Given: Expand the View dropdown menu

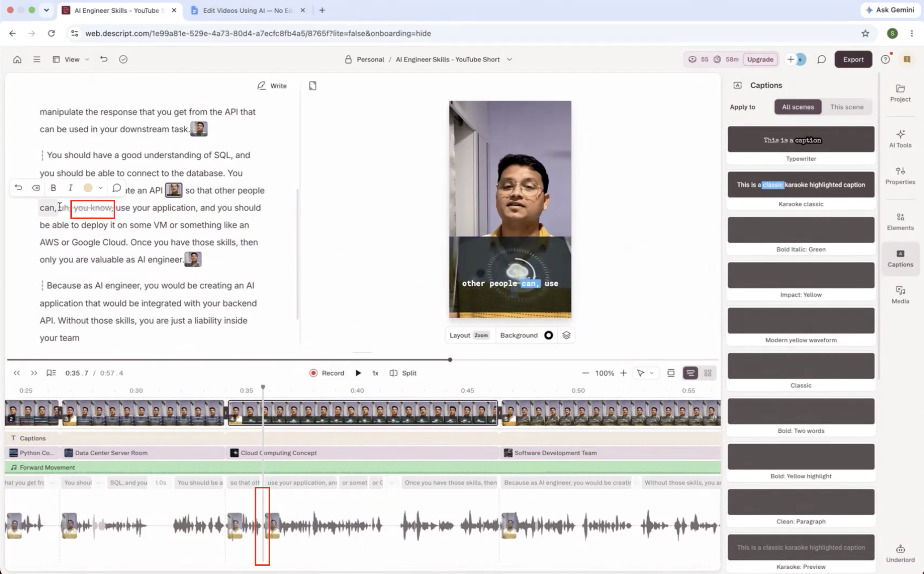Looking at the screenshot, I should 71,60.
